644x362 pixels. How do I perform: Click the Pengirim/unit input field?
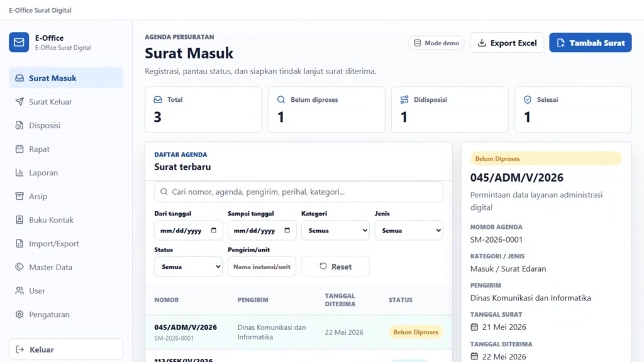[x=262, y=266]
